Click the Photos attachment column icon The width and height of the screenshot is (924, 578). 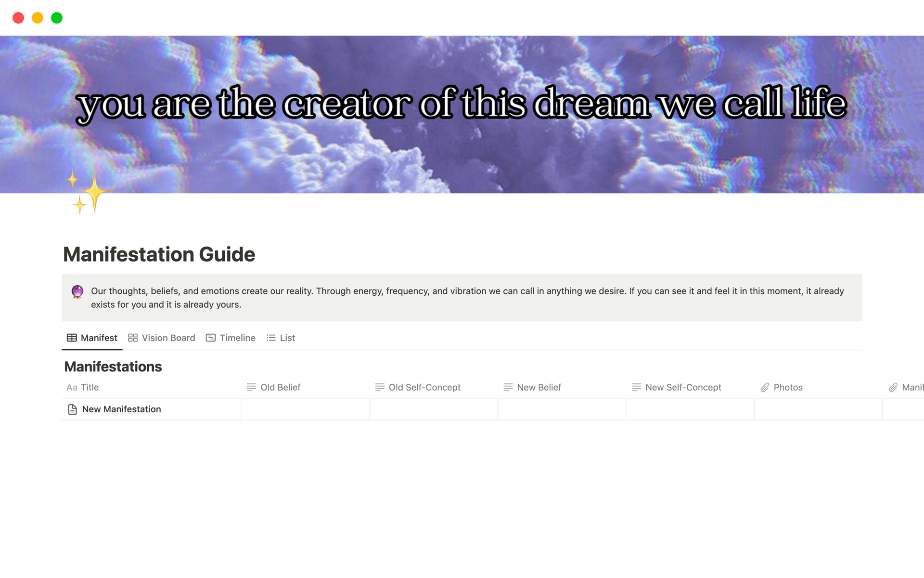click(x=766, y=387)
